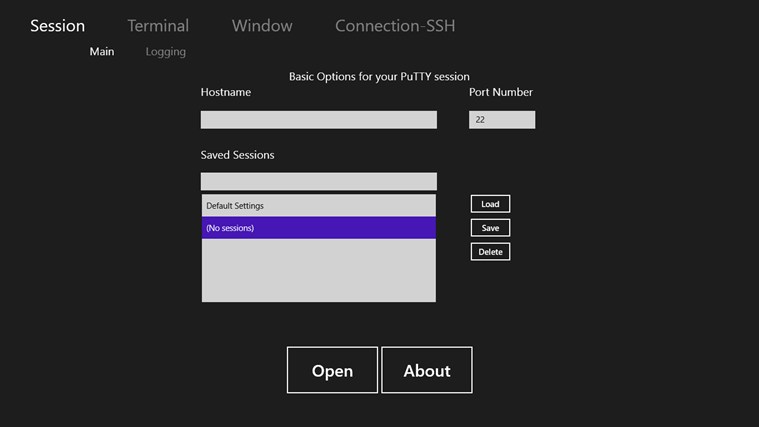
Task: Switch to the Logging sub-tab
Action: [x=165, y=51]
